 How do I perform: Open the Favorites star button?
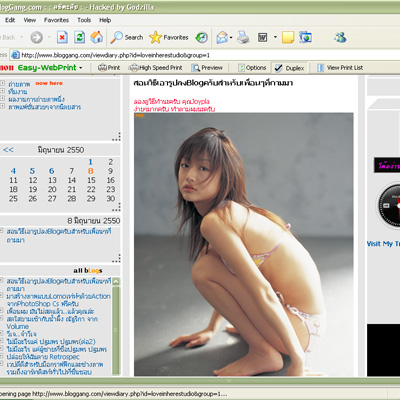click(x=169, y=37)
